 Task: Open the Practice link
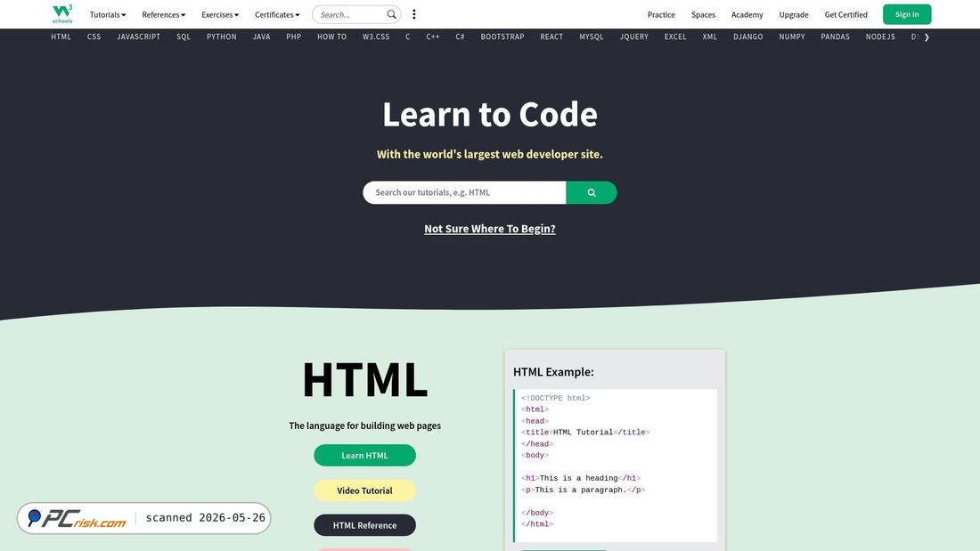(661, 14)
